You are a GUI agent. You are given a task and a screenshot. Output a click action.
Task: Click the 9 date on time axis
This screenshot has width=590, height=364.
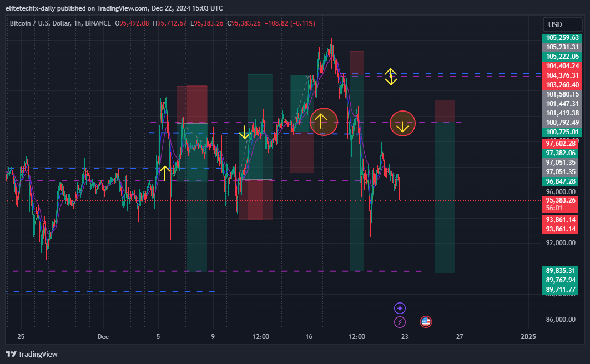[213, 337]
